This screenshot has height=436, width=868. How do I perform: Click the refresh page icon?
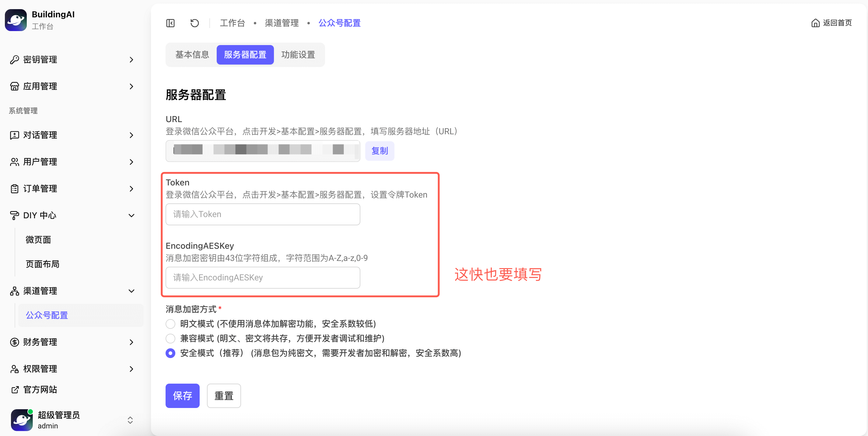point(194,23)
